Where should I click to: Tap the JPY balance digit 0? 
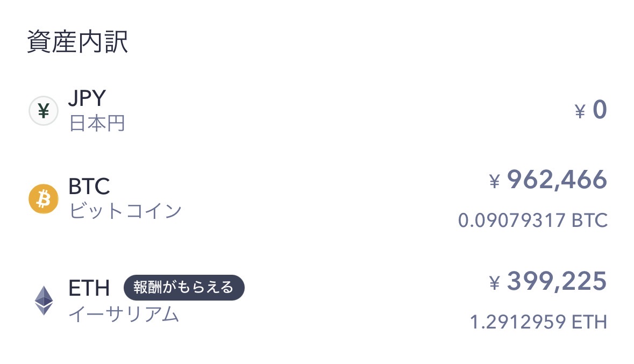(x=599, y=110)
